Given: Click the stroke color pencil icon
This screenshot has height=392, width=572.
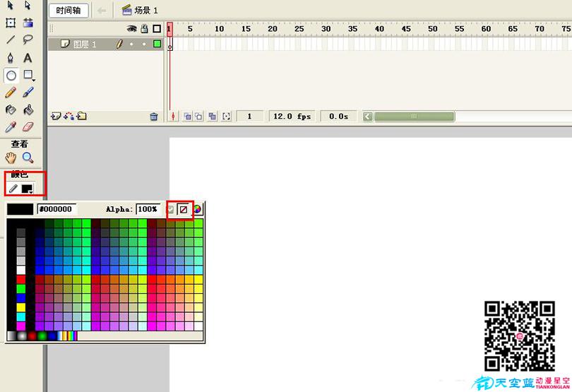Looking at the screenshot, I should pos(13,189).
